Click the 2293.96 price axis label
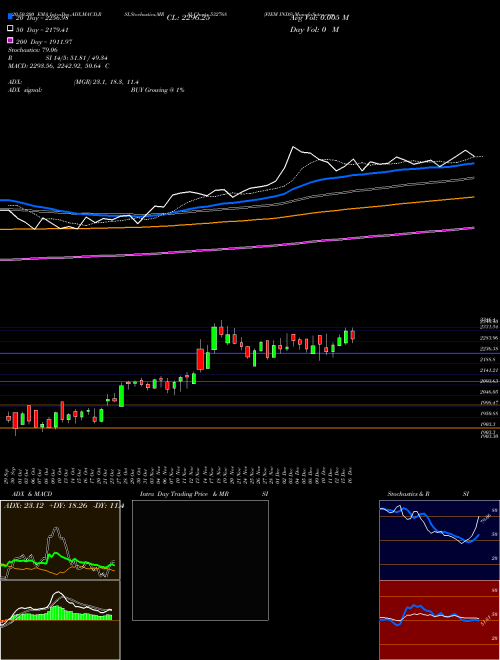Screen dimensions: 500x660 [489, 338]
